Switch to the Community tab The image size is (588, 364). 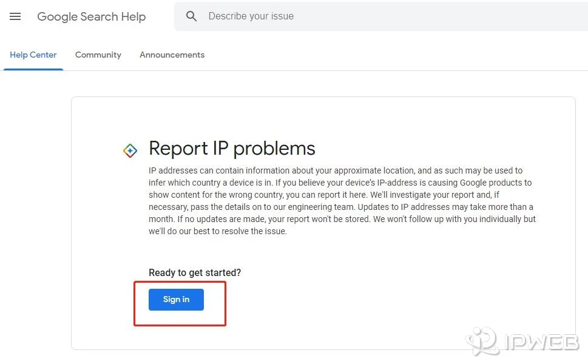pyautogui.click(x=98, y=55)
